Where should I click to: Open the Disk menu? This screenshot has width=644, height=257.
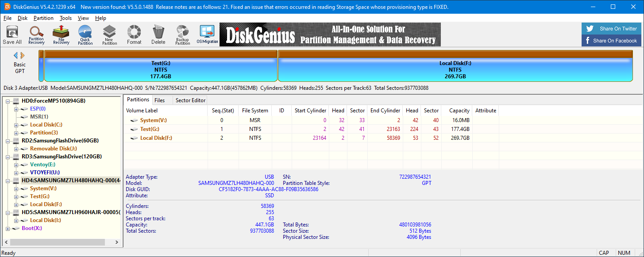point(23,18)
